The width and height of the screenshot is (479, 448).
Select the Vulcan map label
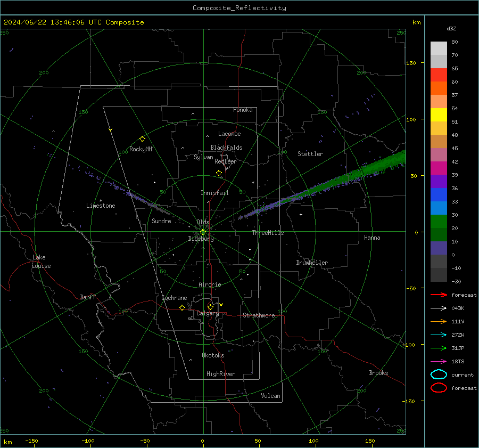pos(270,396)
